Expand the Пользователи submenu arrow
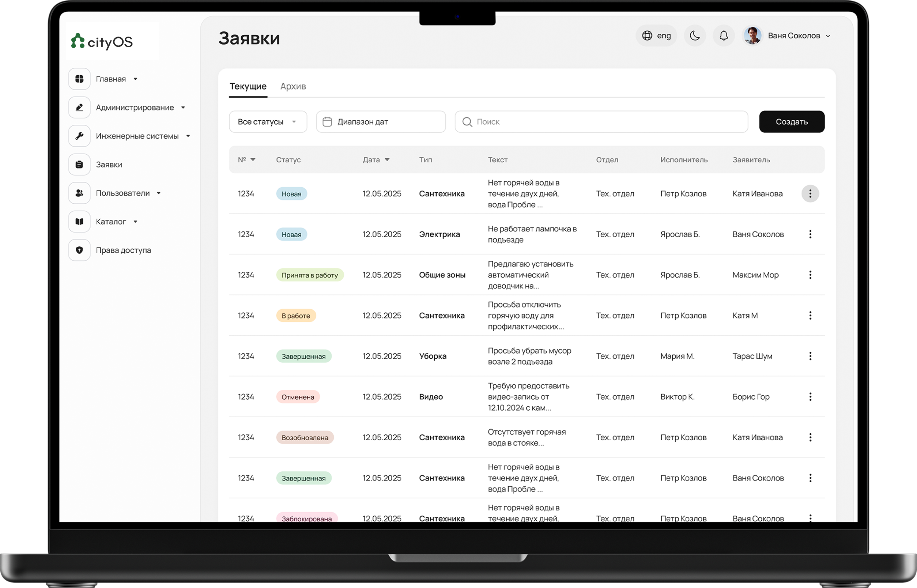This screenshot has width=917, height=588. point(159,193)
